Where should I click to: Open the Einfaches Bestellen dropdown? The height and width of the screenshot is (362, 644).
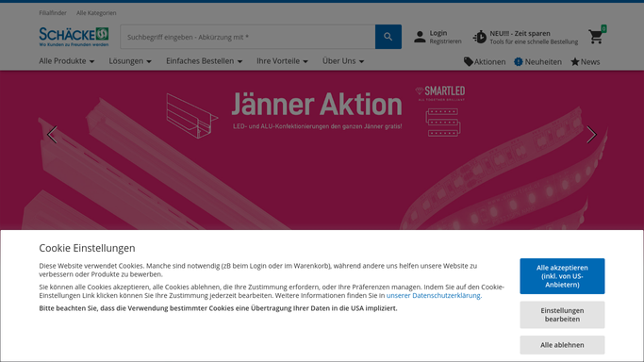204,61
